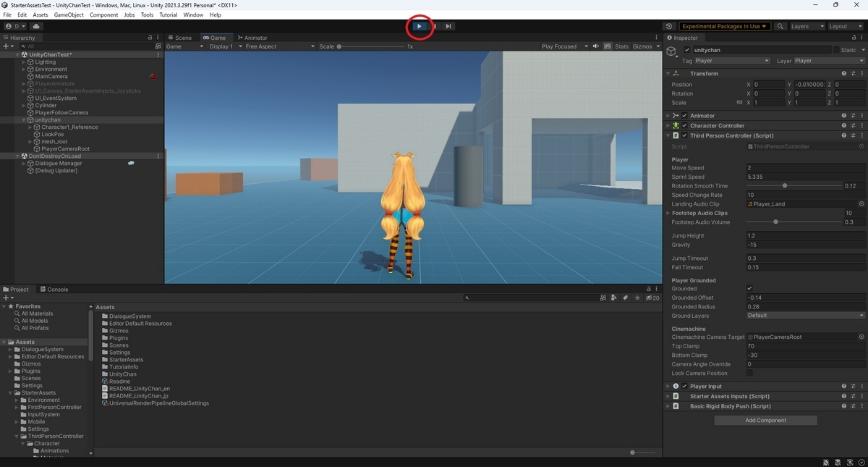868x467 pixels.
Task: Open help for Transform component
Action: point(844,73)
